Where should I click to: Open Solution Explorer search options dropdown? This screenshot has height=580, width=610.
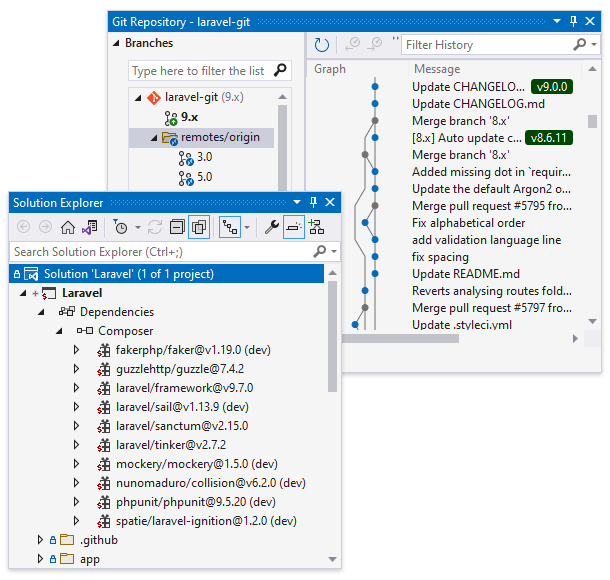point(334,252)
